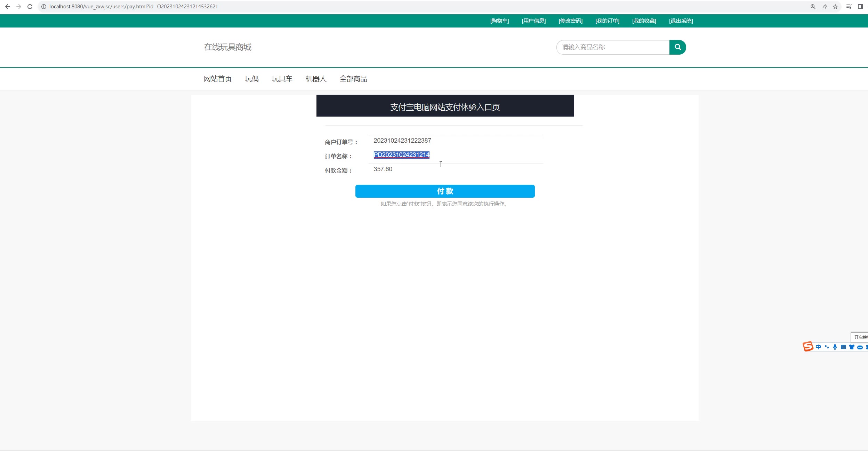Click the browser forward arrow
Image resolution: width=868 pixels, height=451 pixels.
click(x=19, y=7)
